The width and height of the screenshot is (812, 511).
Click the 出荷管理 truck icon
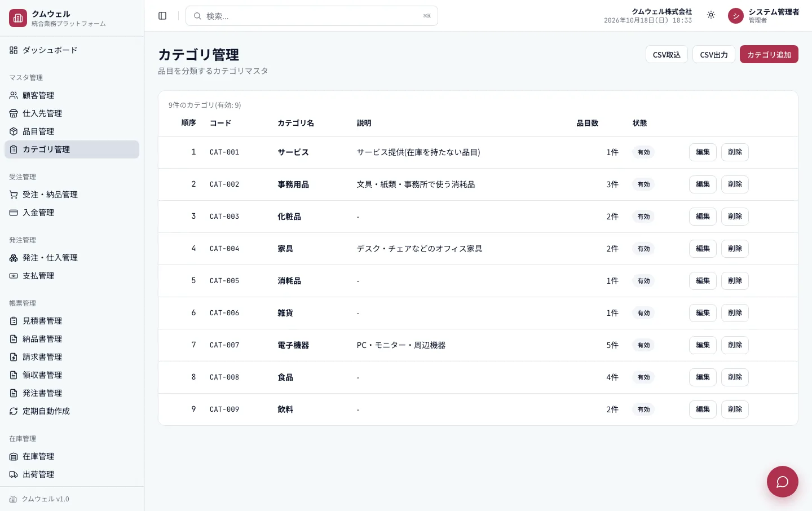pos(14,474)
